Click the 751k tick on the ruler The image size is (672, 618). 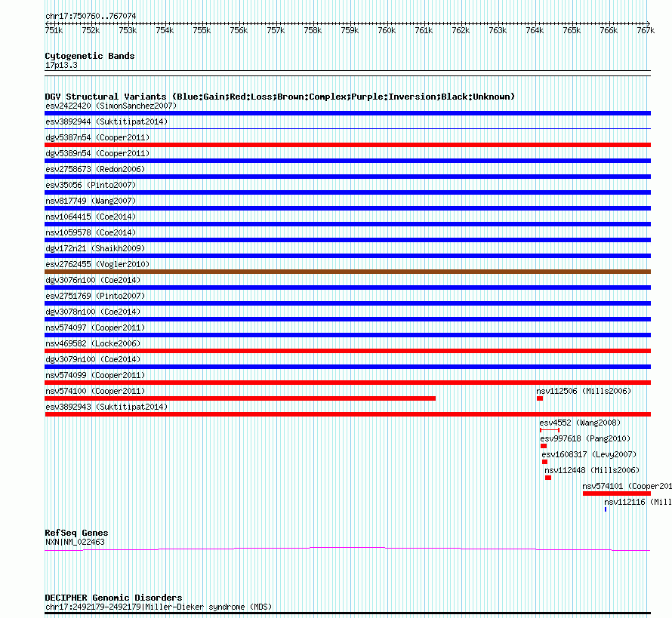point(54,30)
